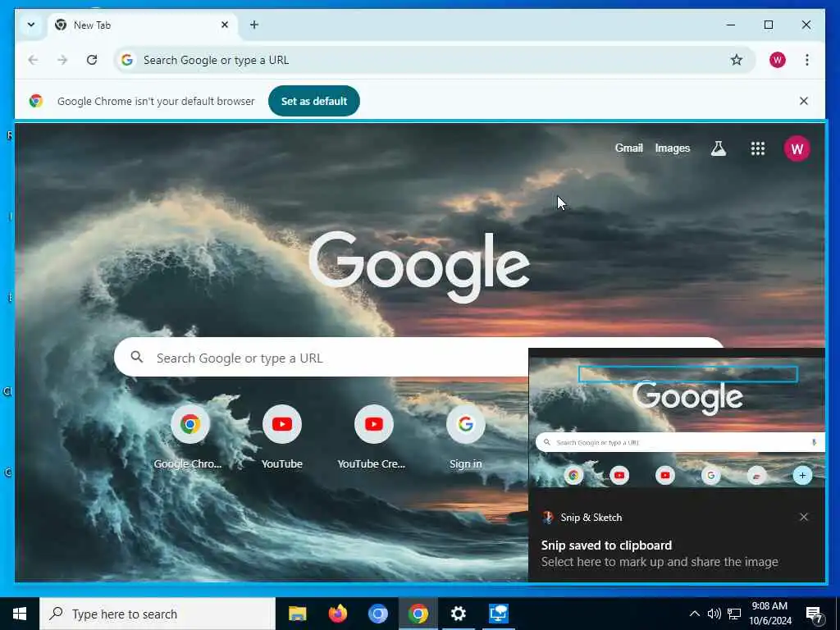This screenshot has width=840, height=630.
Task: Open a new tab with plus button
Action: click(x=254, y=25)
